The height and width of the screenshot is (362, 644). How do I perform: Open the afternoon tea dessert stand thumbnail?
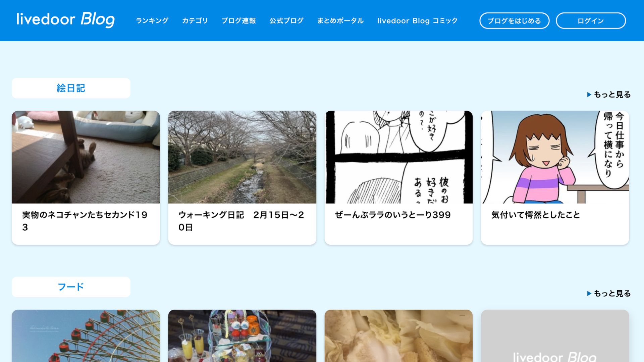[242, 336]
